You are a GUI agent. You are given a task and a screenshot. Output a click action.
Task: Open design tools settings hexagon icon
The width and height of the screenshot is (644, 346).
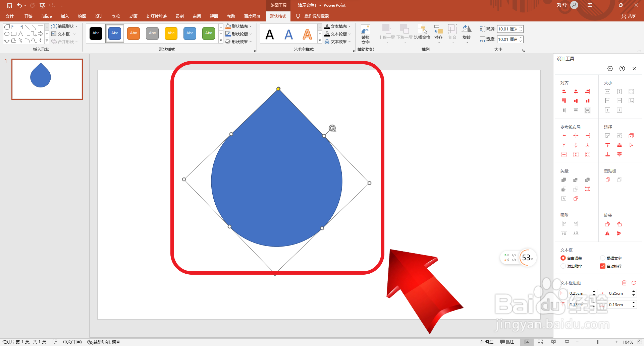tap(610, 69)
